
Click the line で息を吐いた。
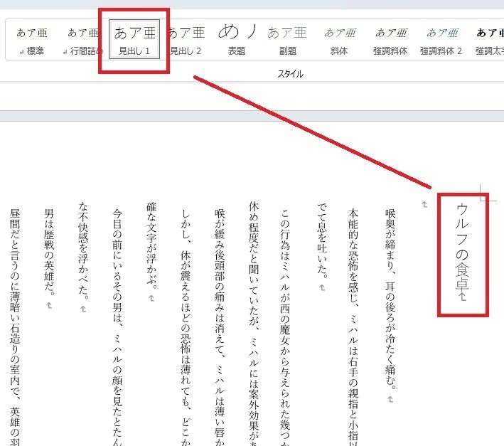322,241
